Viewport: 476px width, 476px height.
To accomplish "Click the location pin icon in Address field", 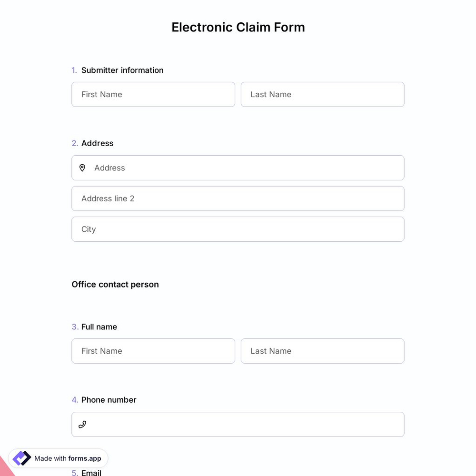I will tap(82, 168).
